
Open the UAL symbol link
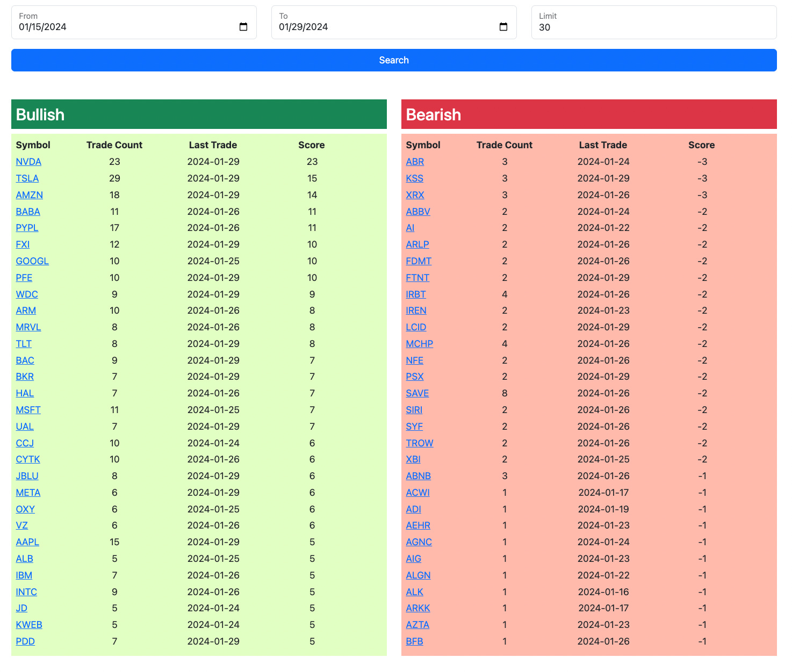click(25, 427)
